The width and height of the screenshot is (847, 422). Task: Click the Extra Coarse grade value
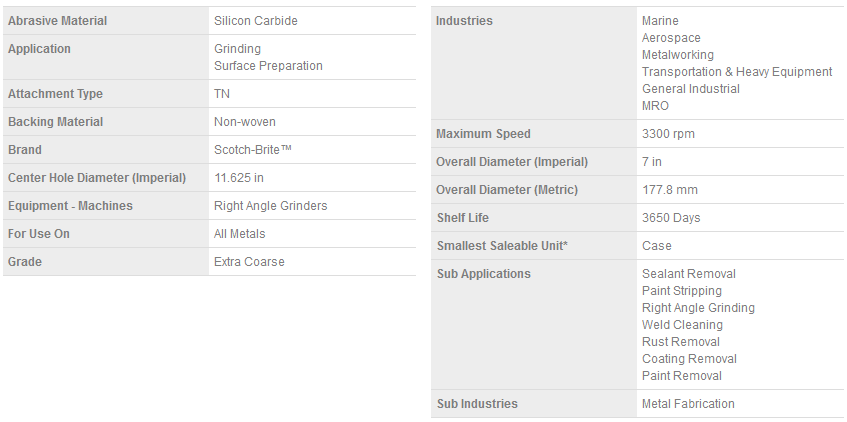(x=249, y=262)
